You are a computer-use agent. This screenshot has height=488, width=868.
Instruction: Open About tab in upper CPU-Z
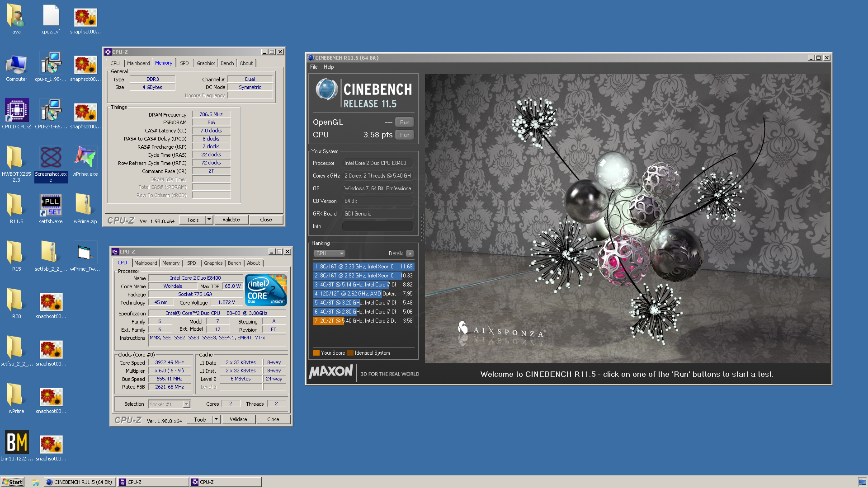pyautogui.click(x=246, y=63)
